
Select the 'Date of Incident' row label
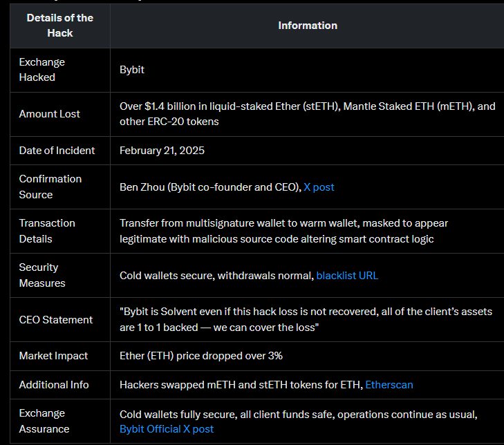click(x=57, y=151)
